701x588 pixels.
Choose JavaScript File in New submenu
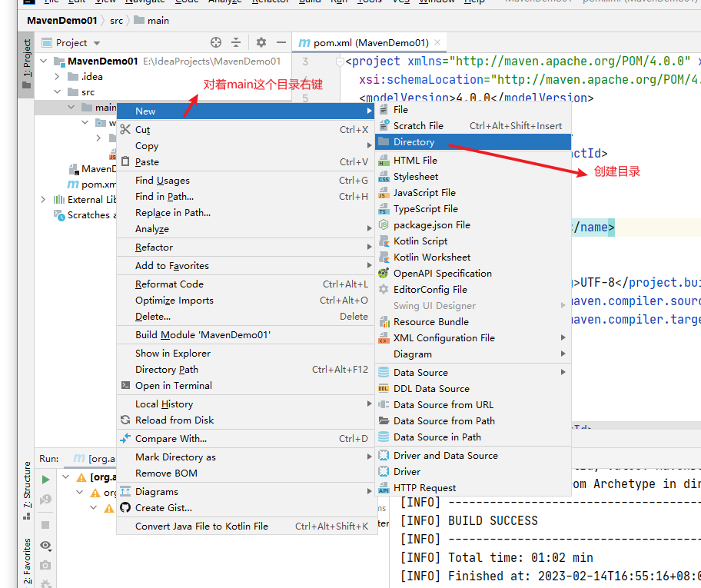(x=473, y=192)
